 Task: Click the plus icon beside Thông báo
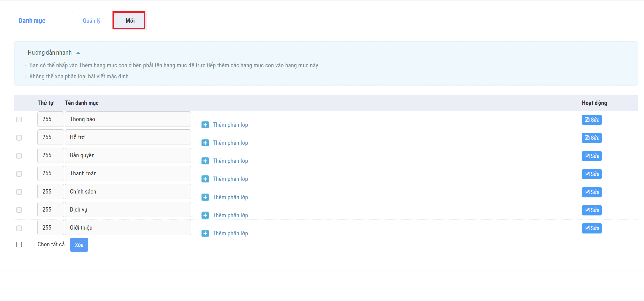(205, 125)
